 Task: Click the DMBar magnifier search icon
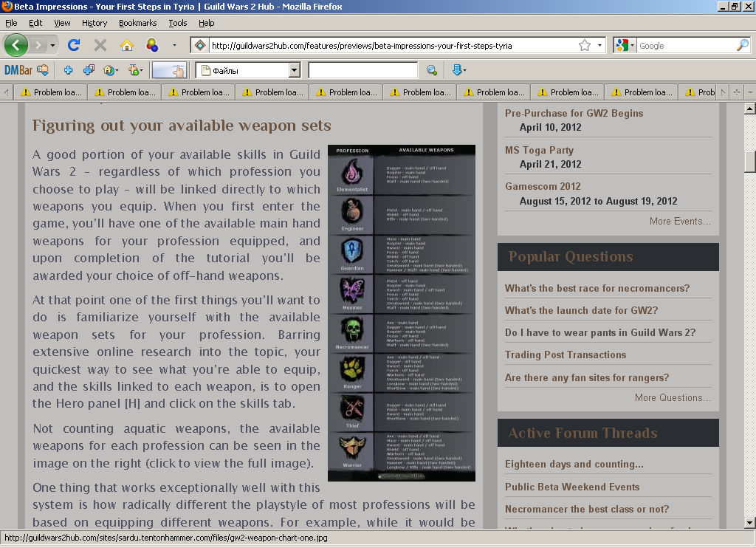[431, 70]
